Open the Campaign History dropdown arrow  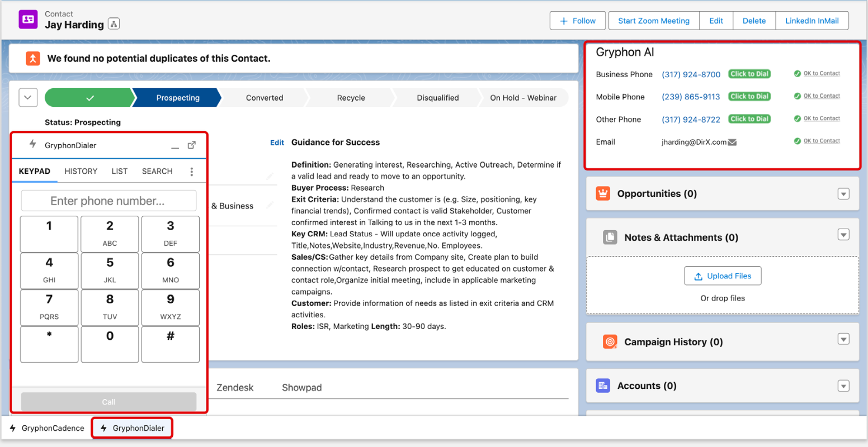843,339
